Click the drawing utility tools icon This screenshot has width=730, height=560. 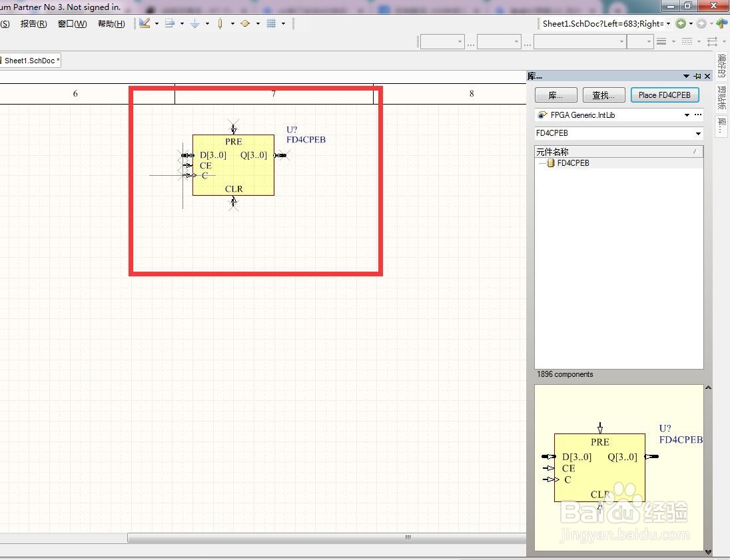[x=145, y=23]
